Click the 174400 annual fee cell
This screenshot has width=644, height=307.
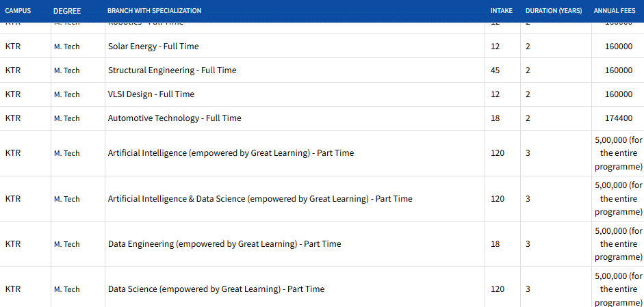coord(619,118)
